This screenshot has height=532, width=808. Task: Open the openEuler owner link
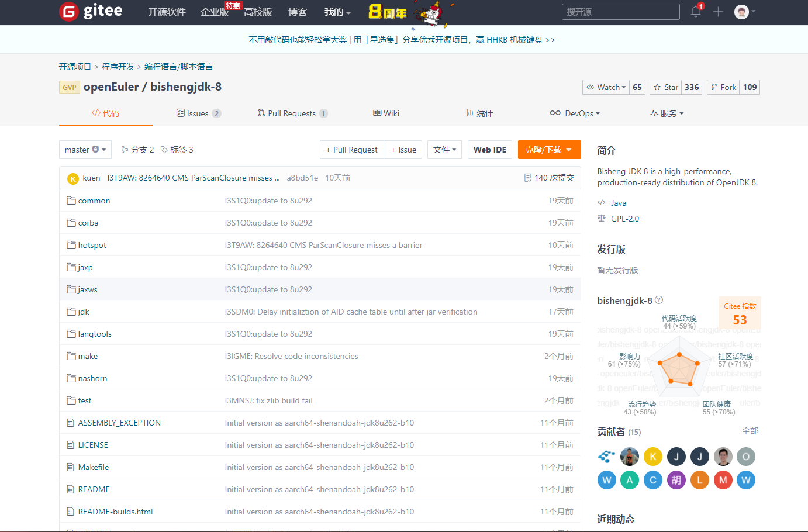tap(111, 87)
